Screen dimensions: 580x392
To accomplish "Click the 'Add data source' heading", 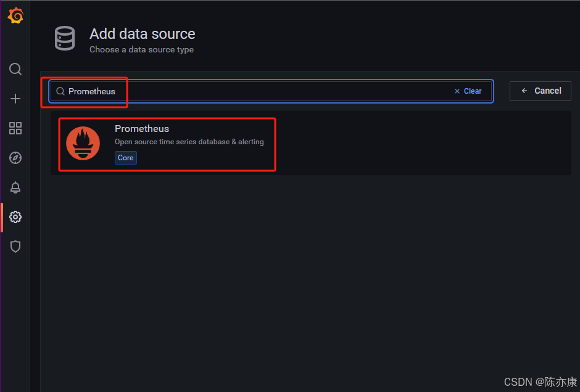I will click(143, 34).
